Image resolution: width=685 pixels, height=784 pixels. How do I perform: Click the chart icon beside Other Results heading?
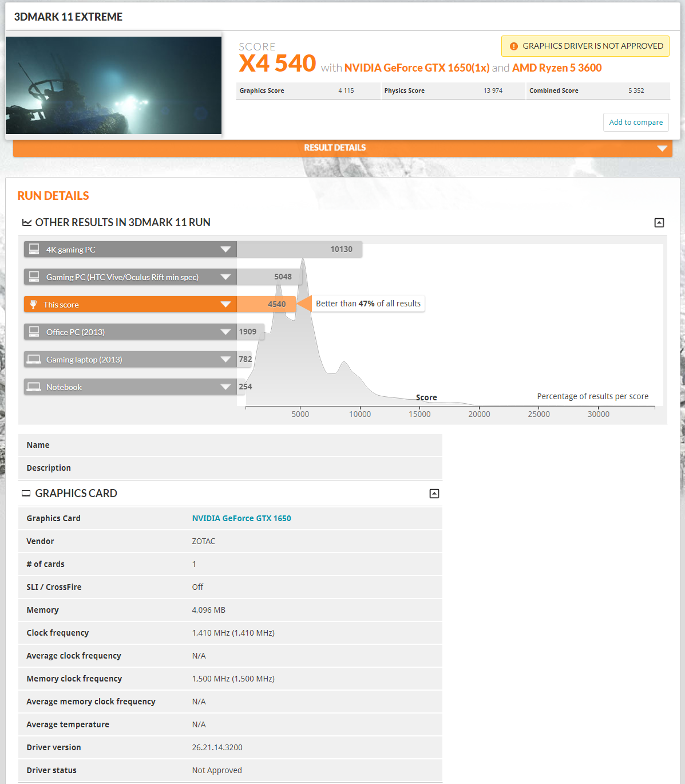coord(27,222)
